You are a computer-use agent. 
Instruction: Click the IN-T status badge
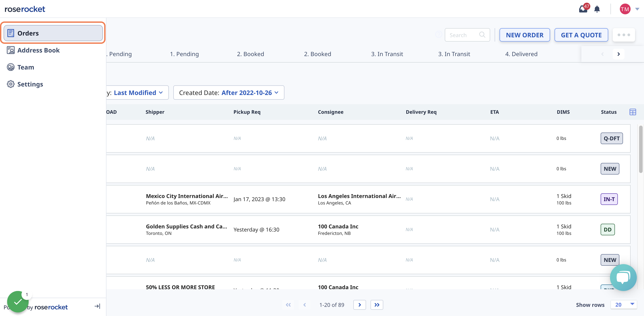(609, 199)
